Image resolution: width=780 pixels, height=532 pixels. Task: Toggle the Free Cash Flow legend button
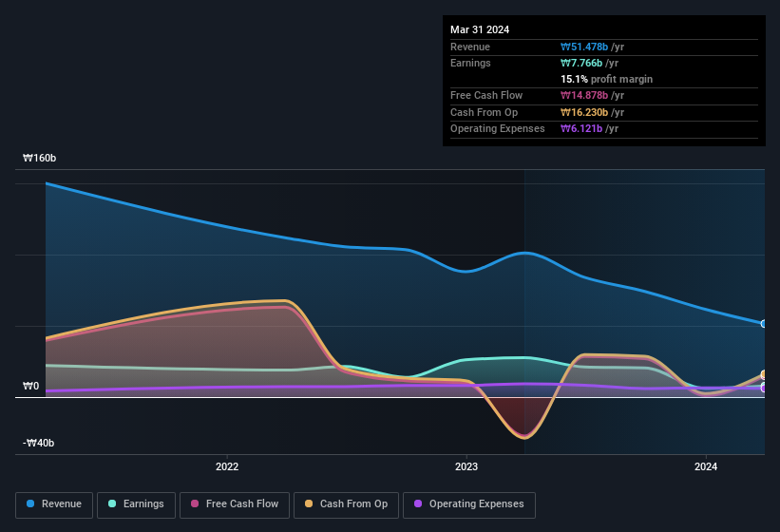235,504
